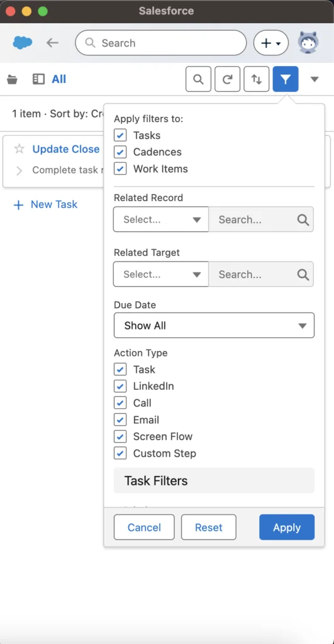334x644 pixels.
Task: Favorite the Update Close task with the star
Action: point(19,148)
